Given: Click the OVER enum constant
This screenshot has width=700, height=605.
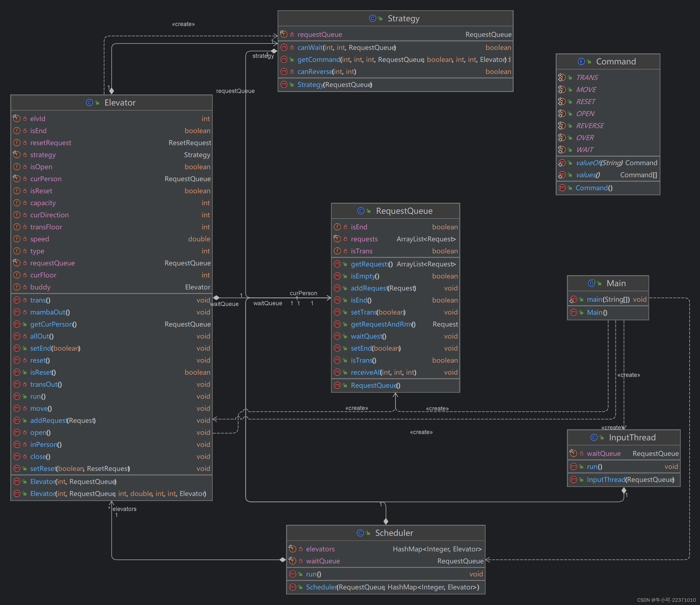Looking at the screenshot, I should click(608, 138).
